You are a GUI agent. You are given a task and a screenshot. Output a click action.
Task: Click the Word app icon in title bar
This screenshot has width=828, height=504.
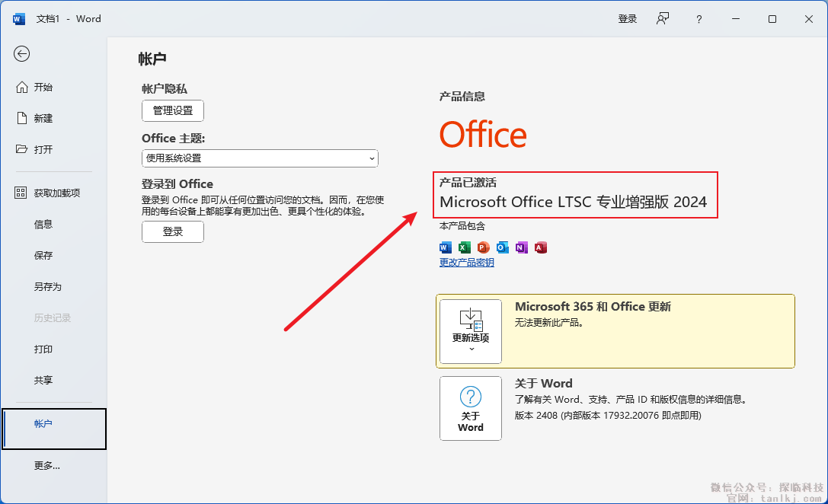point(19,19)
